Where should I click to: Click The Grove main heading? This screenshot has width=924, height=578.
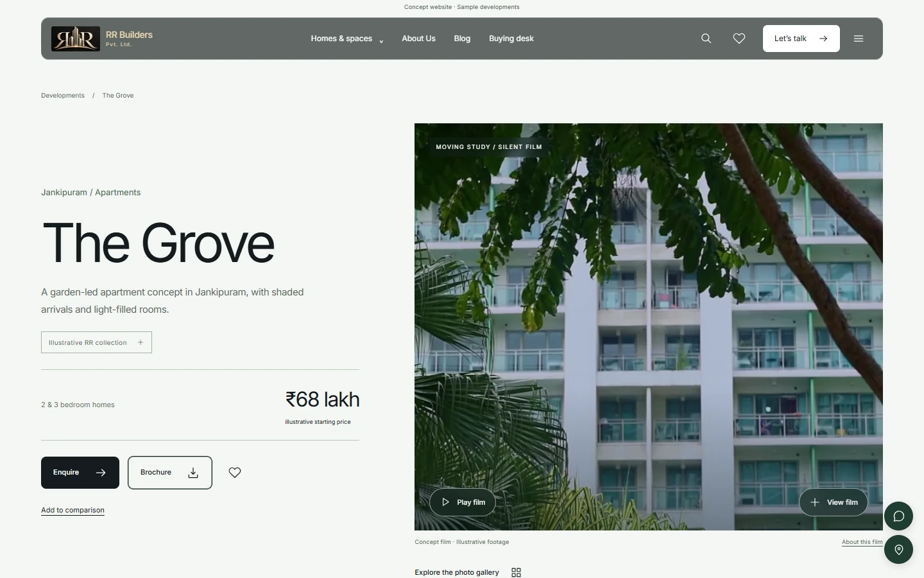point(158,243)
